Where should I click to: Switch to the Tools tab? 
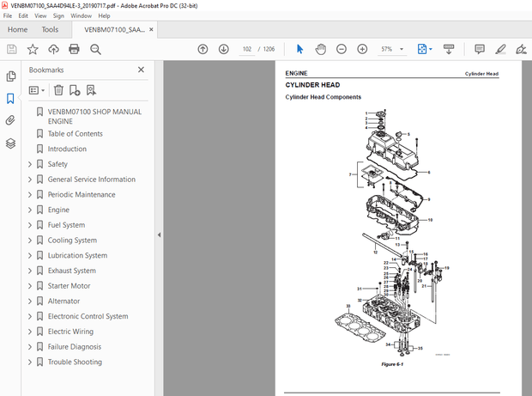click(50, 29)
